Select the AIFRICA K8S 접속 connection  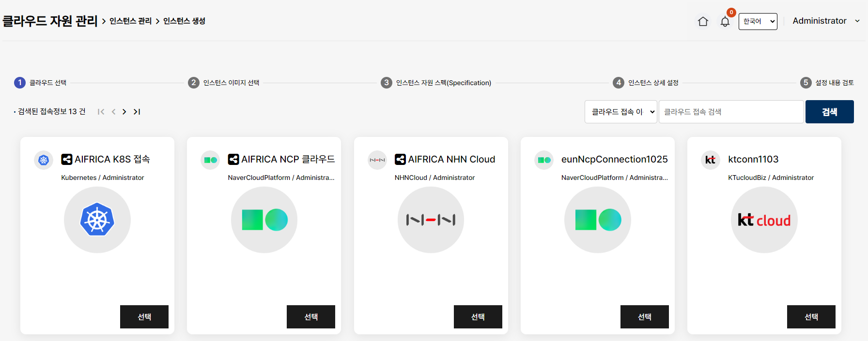[144, 317]
